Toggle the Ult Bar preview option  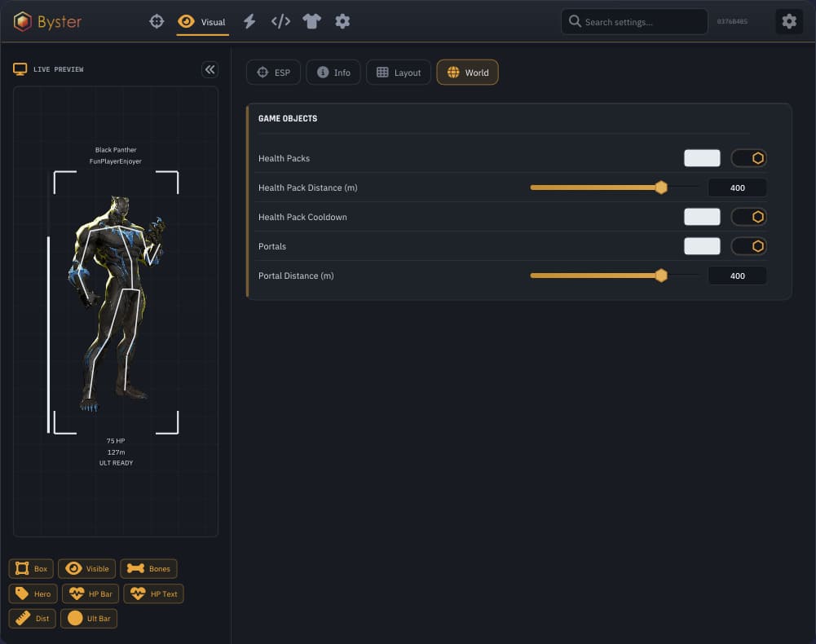89,619
